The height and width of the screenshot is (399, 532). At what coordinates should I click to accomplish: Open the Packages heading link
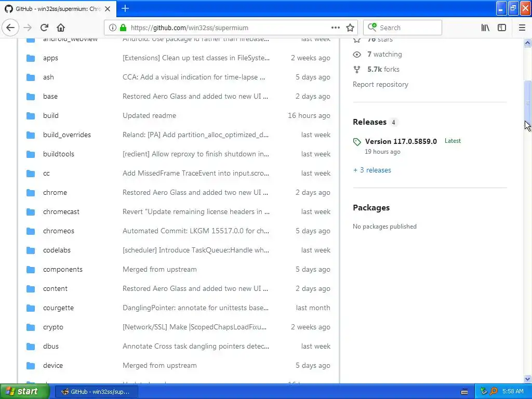point(371,208)
